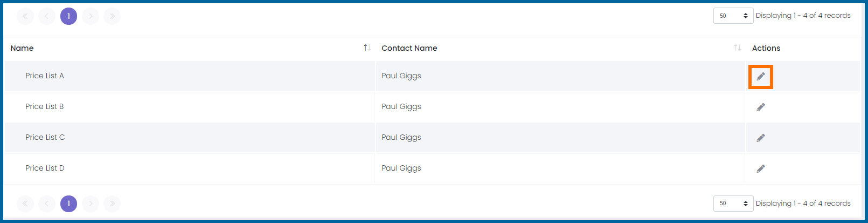Jump to last page in top pagination
This screenshot has width=868, height=223.
(112, 16)
